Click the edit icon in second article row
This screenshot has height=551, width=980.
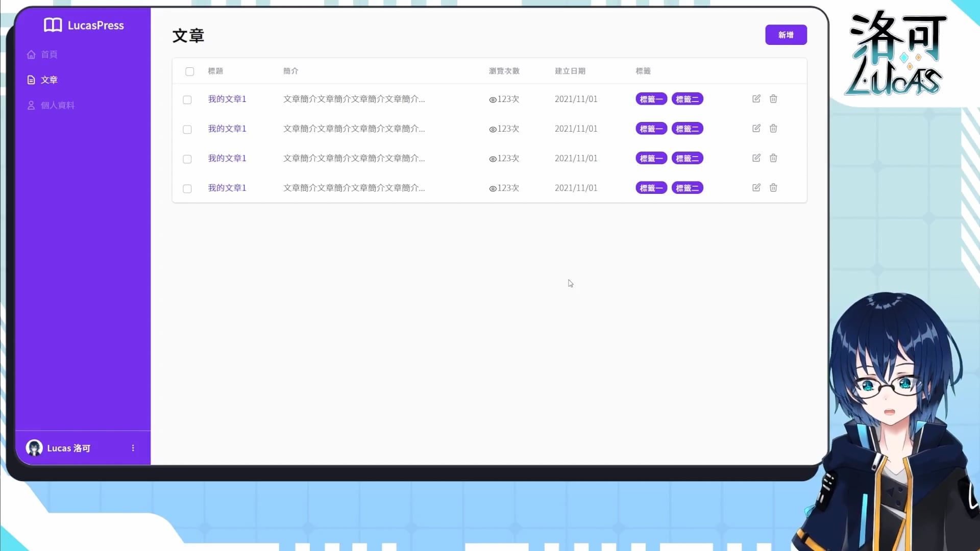point(756,128)
